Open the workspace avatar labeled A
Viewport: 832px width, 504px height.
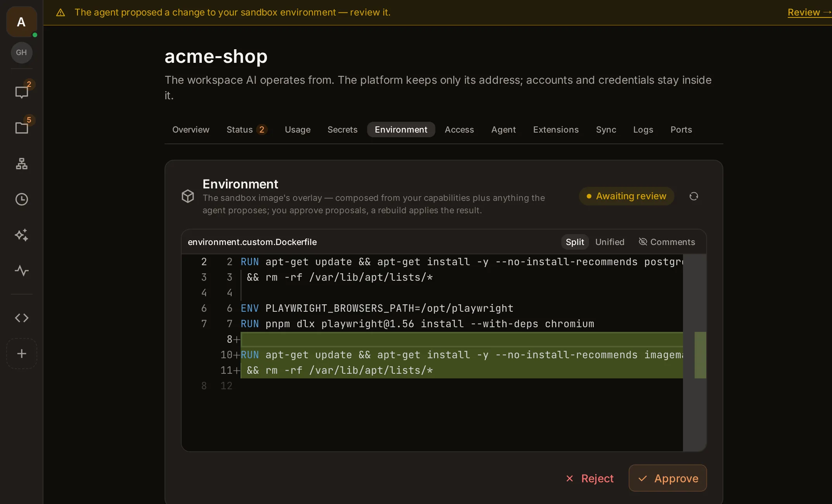coord(21,22)
